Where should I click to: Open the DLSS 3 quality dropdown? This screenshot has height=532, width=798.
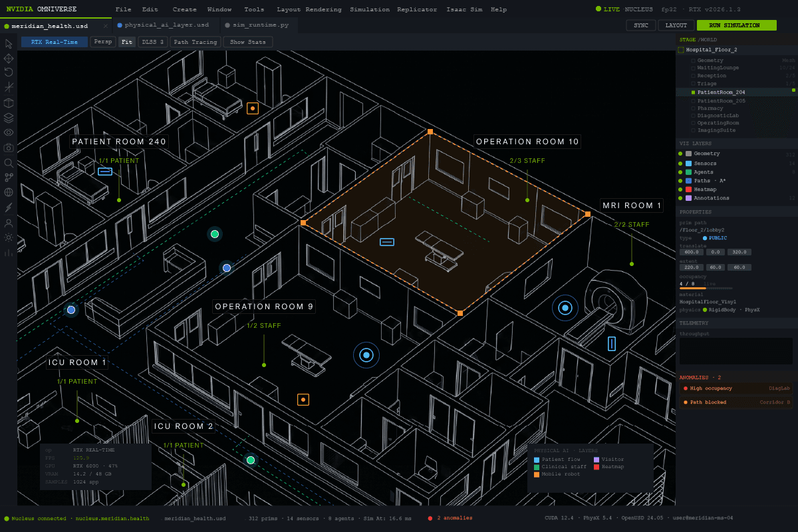point(153,42)
